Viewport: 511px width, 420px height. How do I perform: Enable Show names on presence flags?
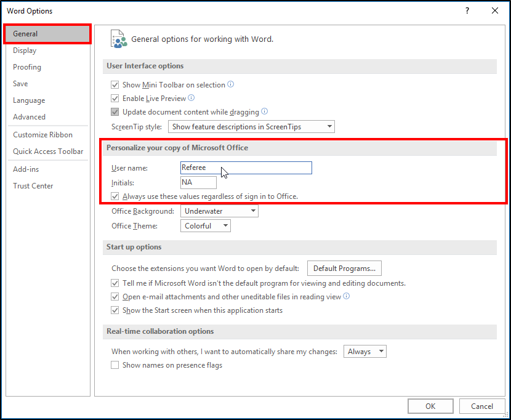[x=115, y=365]
